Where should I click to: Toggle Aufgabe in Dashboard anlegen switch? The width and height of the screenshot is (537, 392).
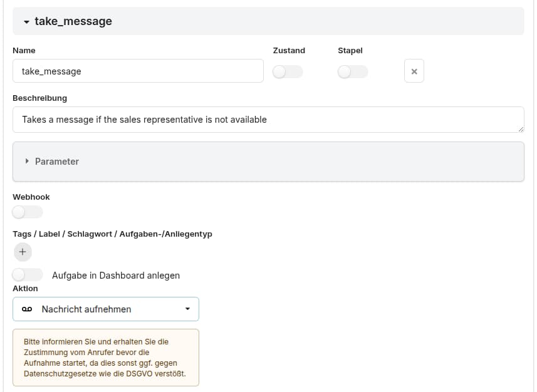[x=28, y=275]
